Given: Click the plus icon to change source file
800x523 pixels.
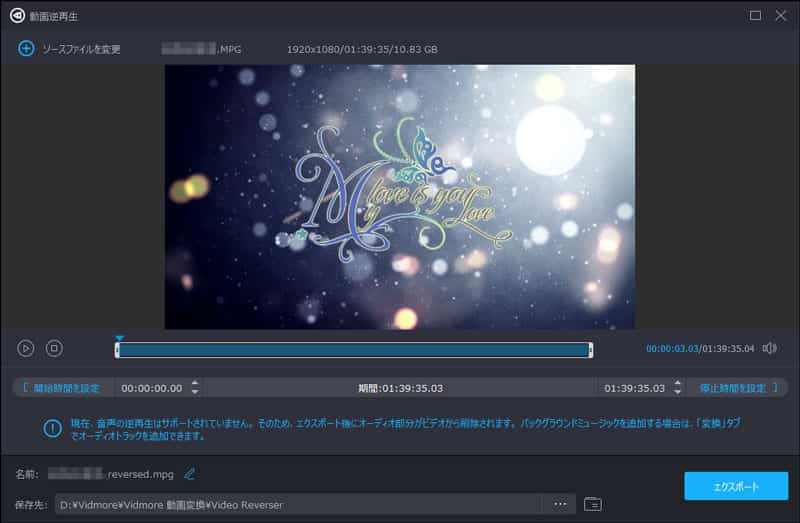Looking at the screenshot, I should pyautogui.click(x=26, y=48).
